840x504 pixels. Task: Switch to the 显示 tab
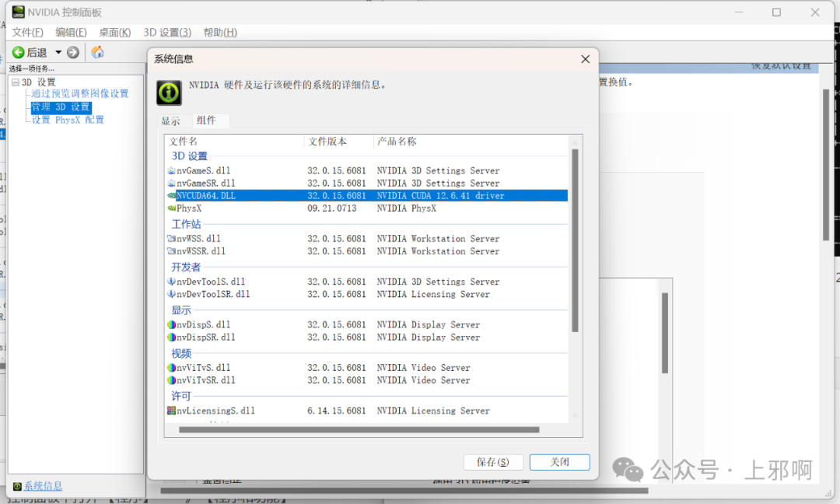click(x=171, y=121)
